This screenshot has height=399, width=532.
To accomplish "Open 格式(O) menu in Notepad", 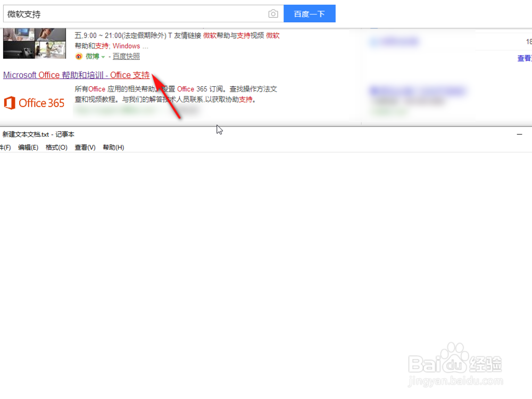I will coord(56,147).
